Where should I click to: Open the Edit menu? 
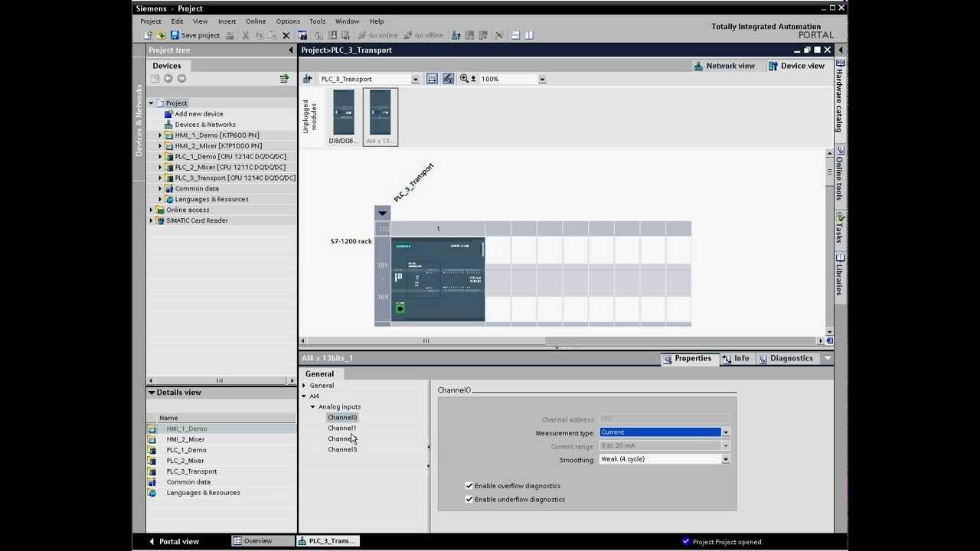tap(177, 21)
